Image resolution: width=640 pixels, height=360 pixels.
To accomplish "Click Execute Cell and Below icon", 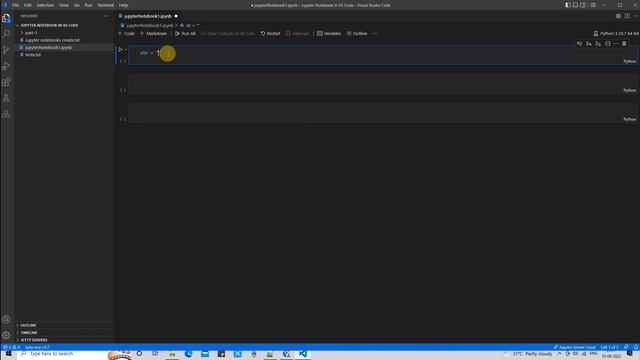I will pos(598,44).
